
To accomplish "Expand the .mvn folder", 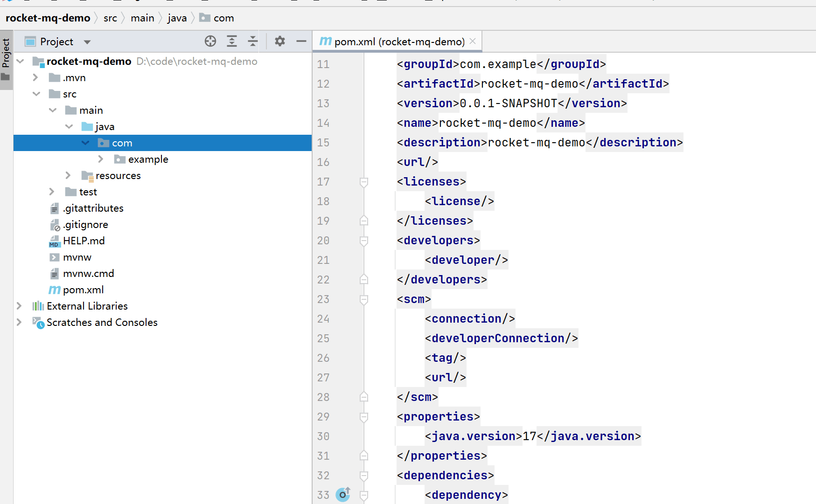I will pos(36,77).
